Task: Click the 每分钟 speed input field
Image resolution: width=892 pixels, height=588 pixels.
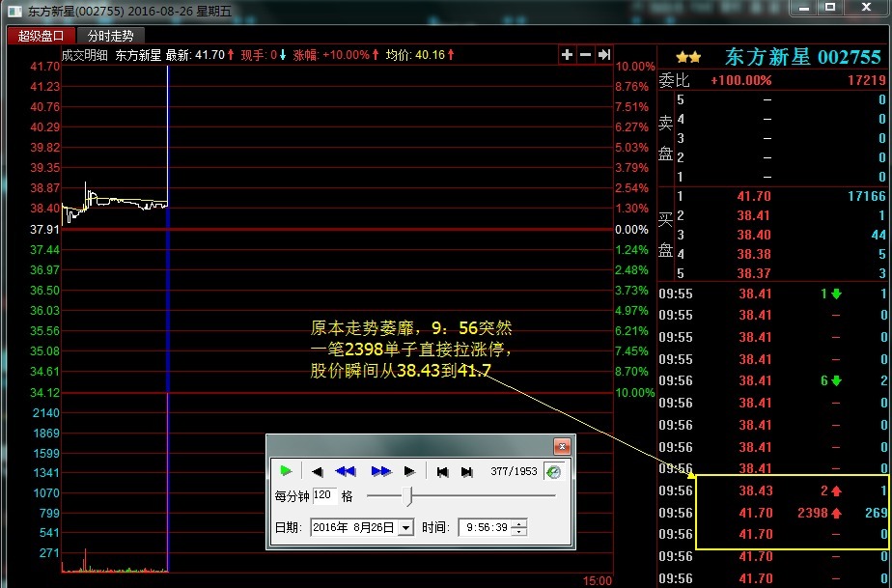Action: 325,496
